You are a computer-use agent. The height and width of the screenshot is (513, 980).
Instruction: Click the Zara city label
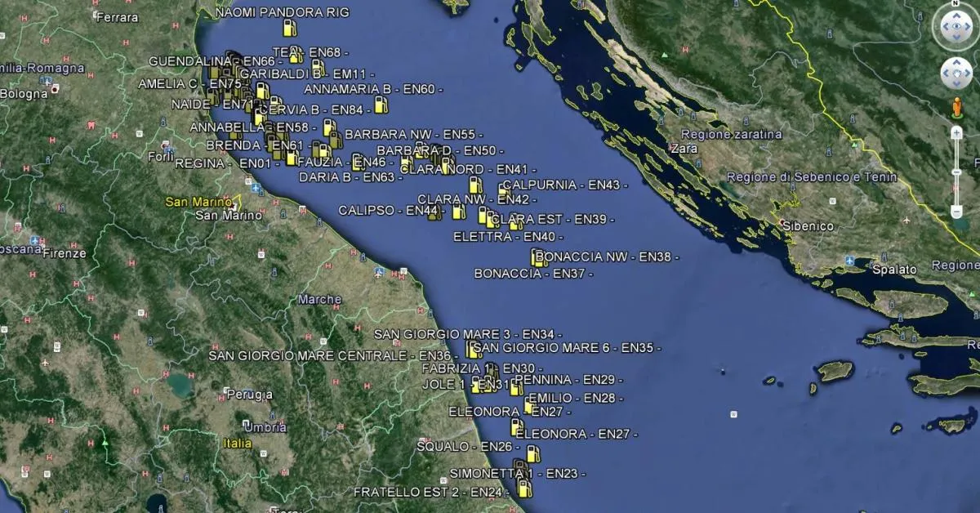[684, 149]
